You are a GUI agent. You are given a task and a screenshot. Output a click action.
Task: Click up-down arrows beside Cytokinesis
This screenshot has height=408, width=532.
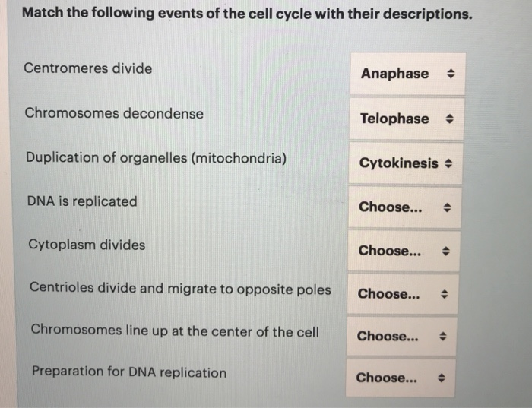click(448, 163)
